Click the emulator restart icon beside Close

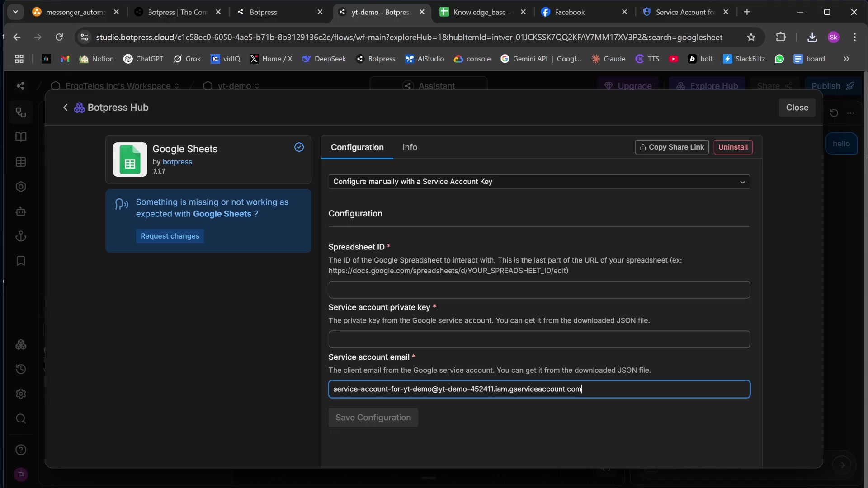834,113
